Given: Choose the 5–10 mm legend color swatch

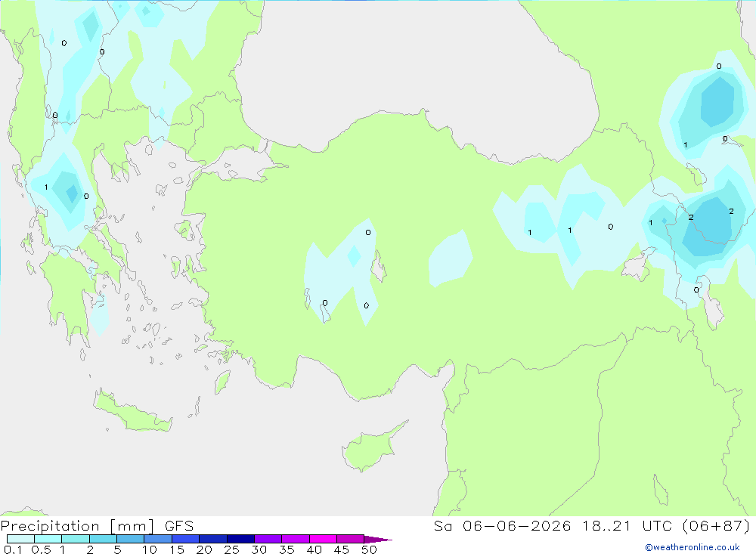Looking at the screenshot, I should click(130, 539).
